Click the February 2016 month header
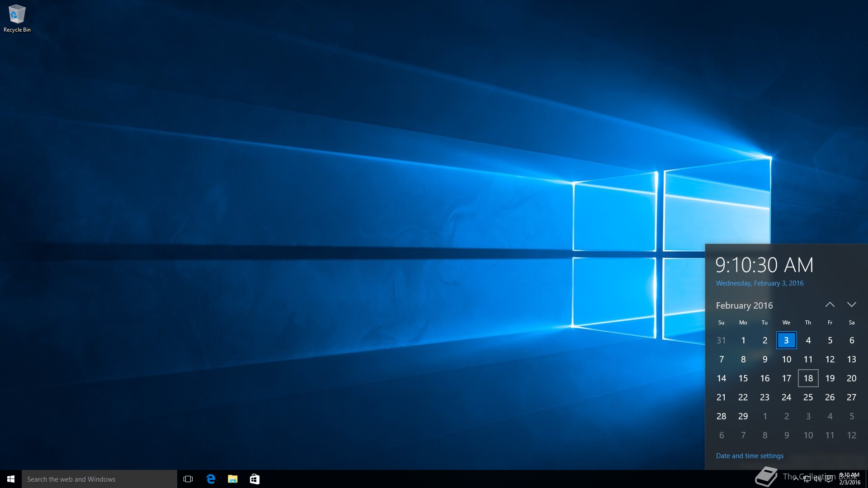This screenshot has width=868, height=488. [x=744, y=305]
